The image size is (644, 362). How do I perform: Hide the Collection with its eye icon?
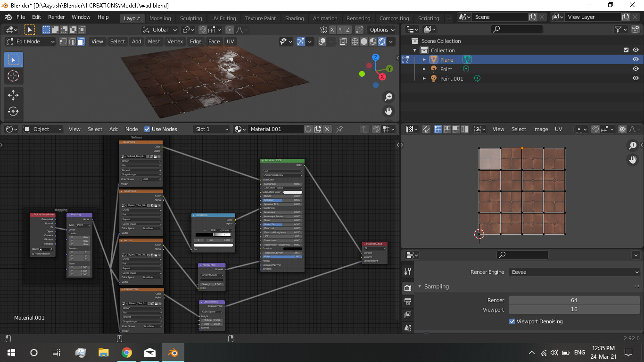636,50
